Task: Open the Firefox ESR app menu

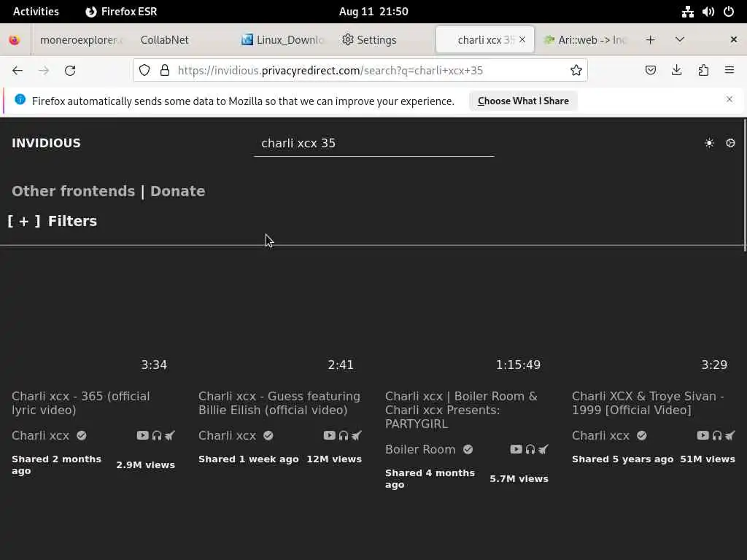Action: tap(122, 12)
